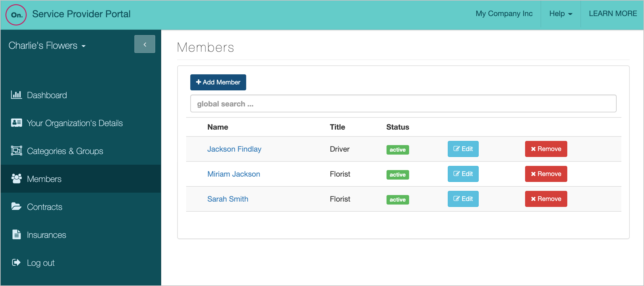Click the Organization's Details ID card icon
This screenshot has height=286, width=644.
click(16, 123)
